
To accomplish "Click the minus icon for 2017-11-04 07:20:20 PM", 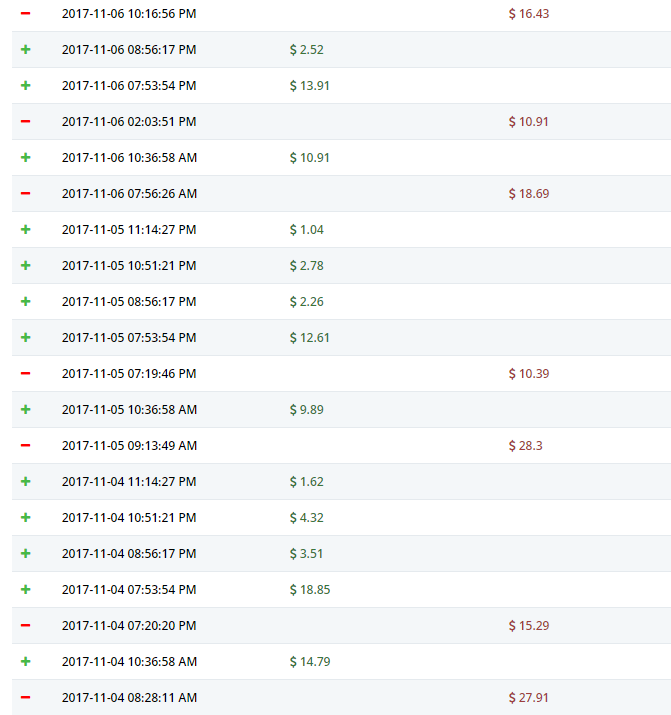I will click(x=26, y=626).
